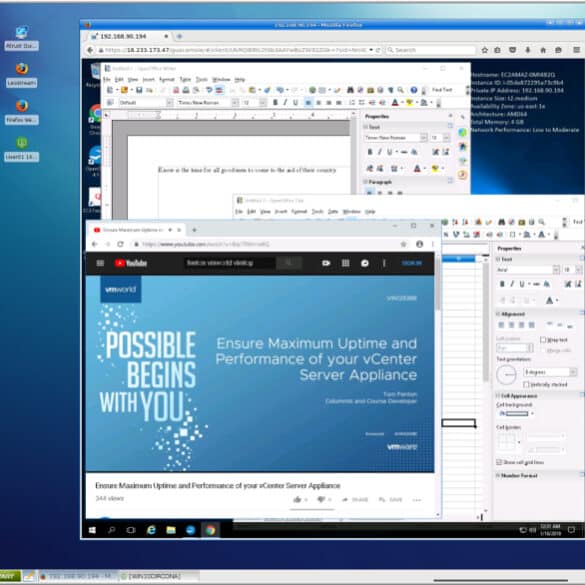Click the SIGN IN link on YouTube
585x585 pixels.
pos(412,263)
